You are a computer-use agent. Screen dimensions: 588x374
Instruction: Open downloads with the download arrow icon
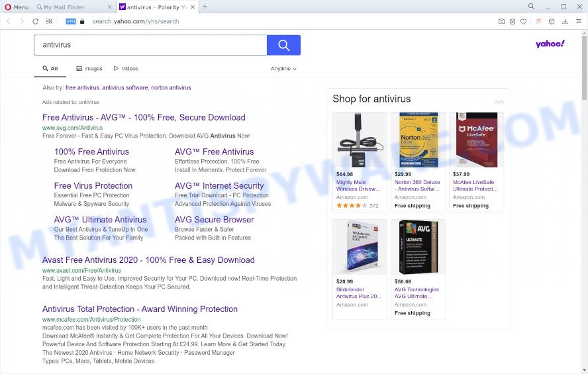(565, 21)
